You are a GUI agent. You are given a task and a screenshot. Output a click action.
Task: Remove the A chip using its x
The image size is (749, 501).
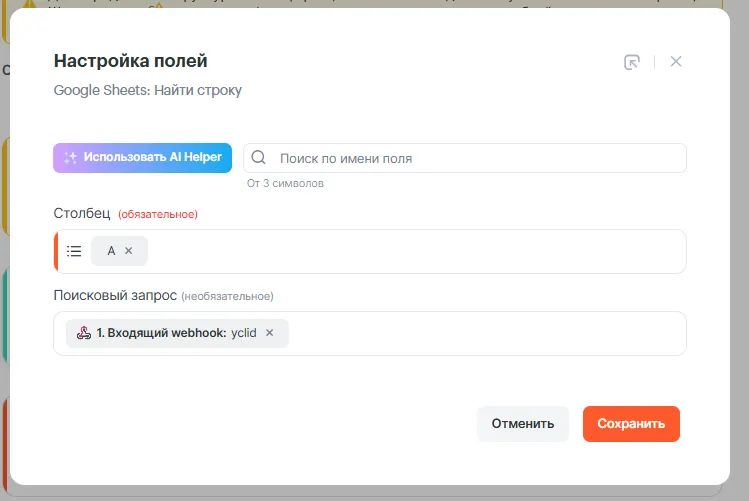point(129,251)
